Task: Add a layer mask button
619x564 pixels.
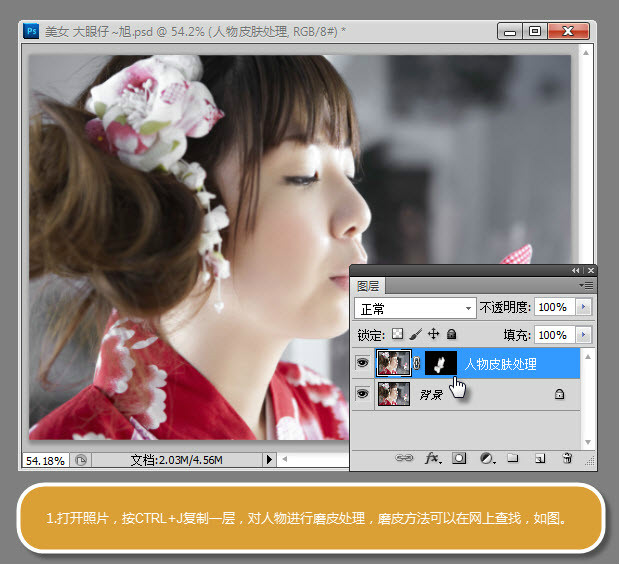Action: [459, 458]
